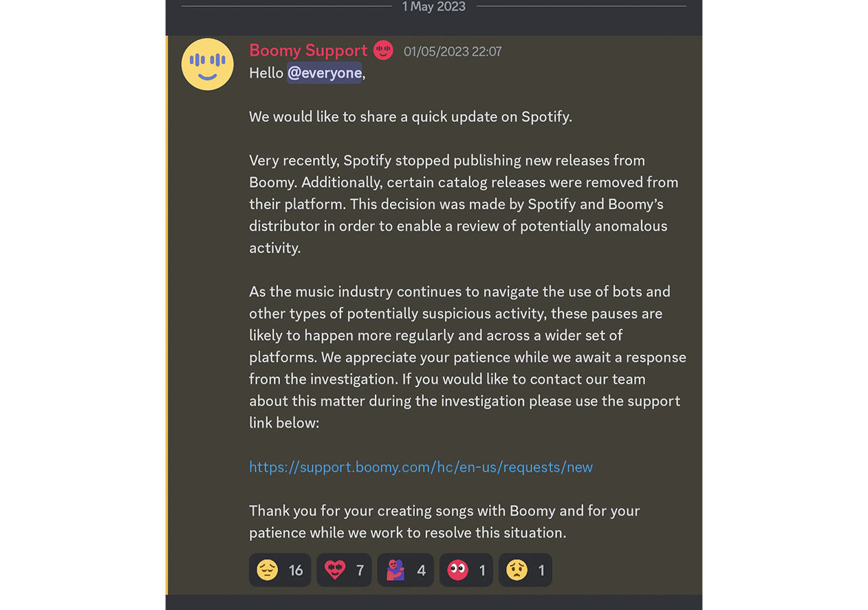Click the paragraph starting "Very recently, Spotify"
Viewport: 868px width, 610px height.
pos(463,204)
